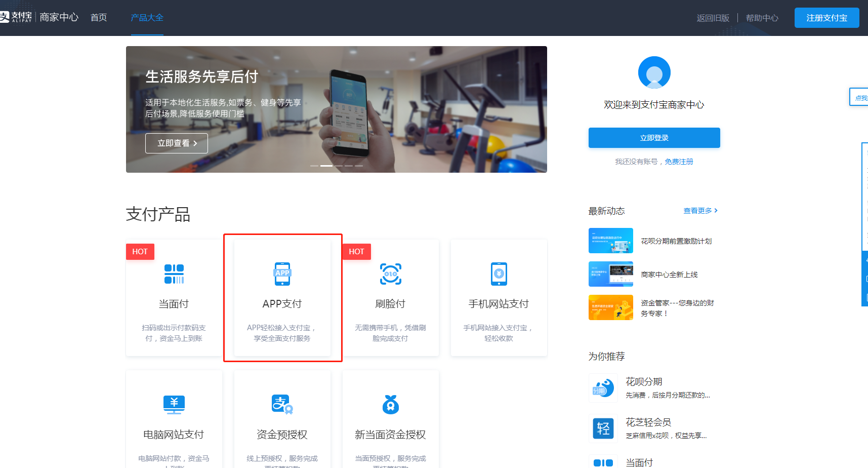Open 查看更多 news link
This screenshot has width=868, height=468.
click(x=700, y=211)
